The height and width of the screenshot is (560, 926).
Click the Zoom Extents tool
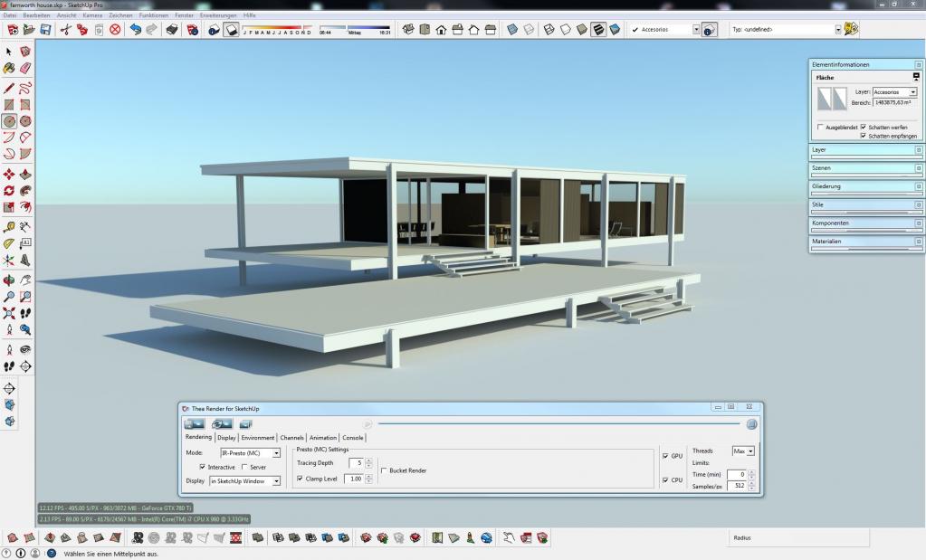[9, 313]
